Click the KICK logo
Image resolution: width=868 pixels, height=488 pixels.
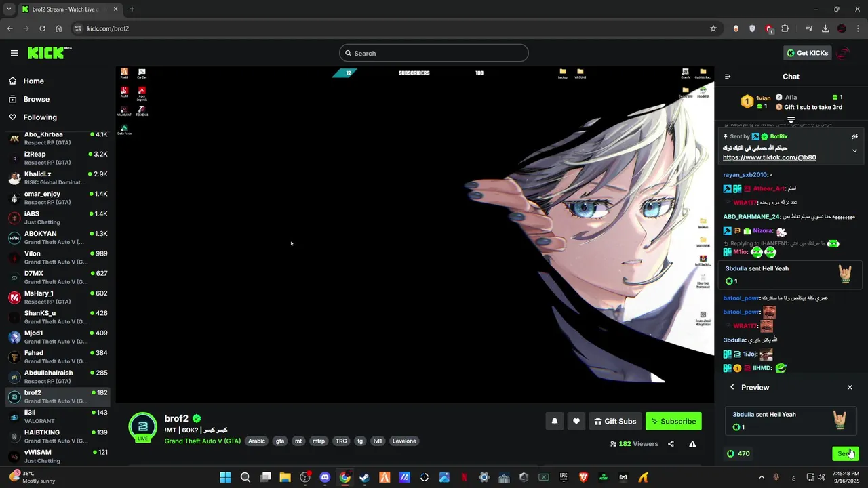coord(50,53)
